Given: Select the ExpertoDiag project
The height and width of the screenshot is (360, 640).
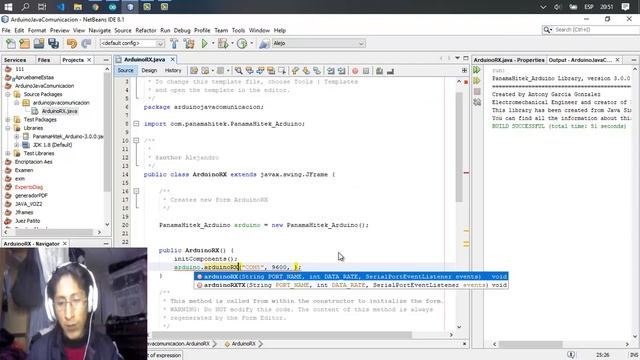Looking at the screenshot, I should click(29, 187).
